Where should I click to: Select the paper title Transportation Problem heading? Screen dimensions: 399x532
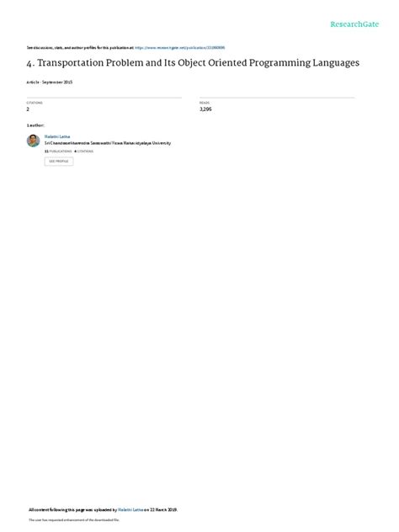click(193, 63)
